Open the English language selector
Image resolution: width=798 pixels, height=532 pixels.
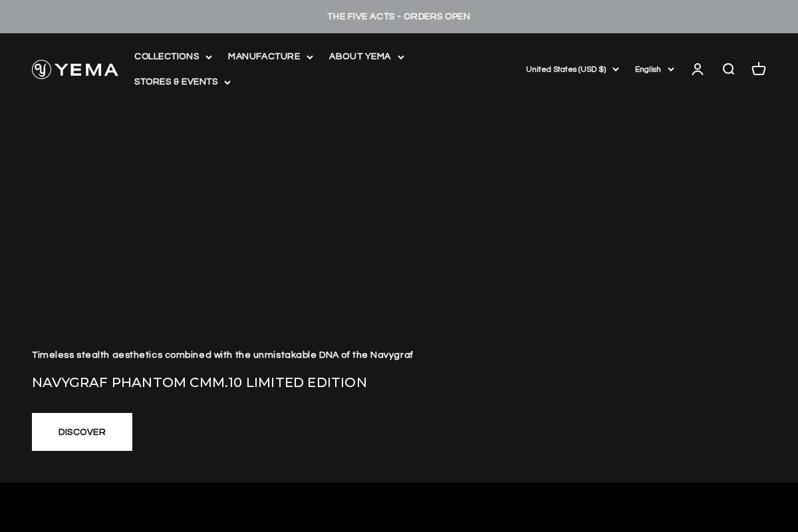(x=654, y=69)
